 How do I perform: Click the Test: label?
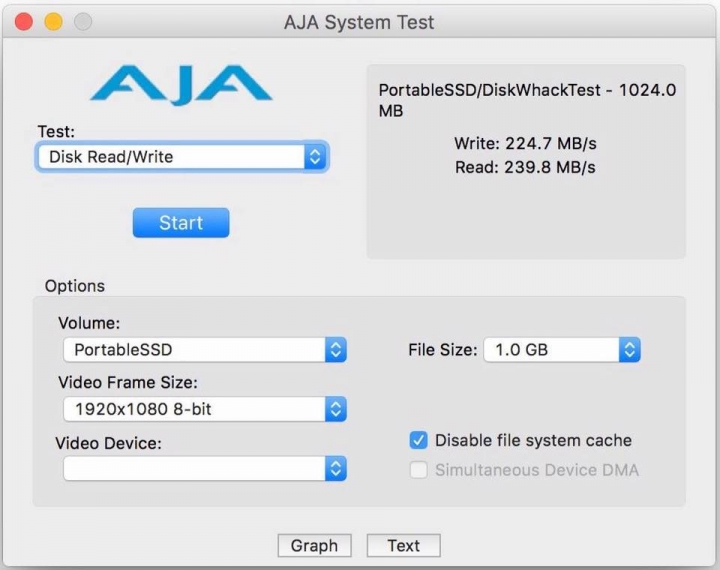(x=56, y=132)
